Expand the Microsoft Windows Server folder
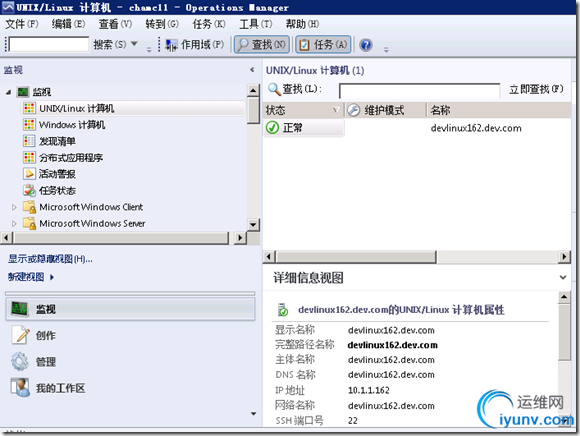The image size is (580, 436). point(14,223)
